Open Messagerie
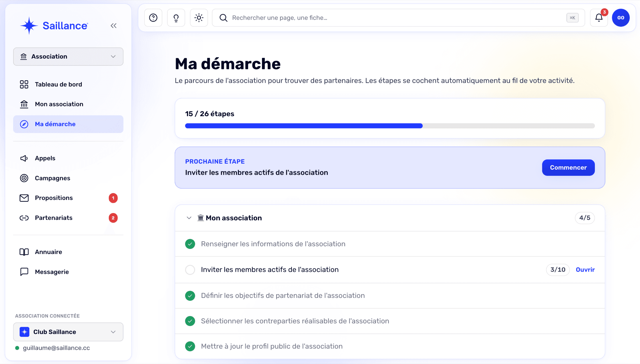This screenshot has height=364, width=640. 68,272
